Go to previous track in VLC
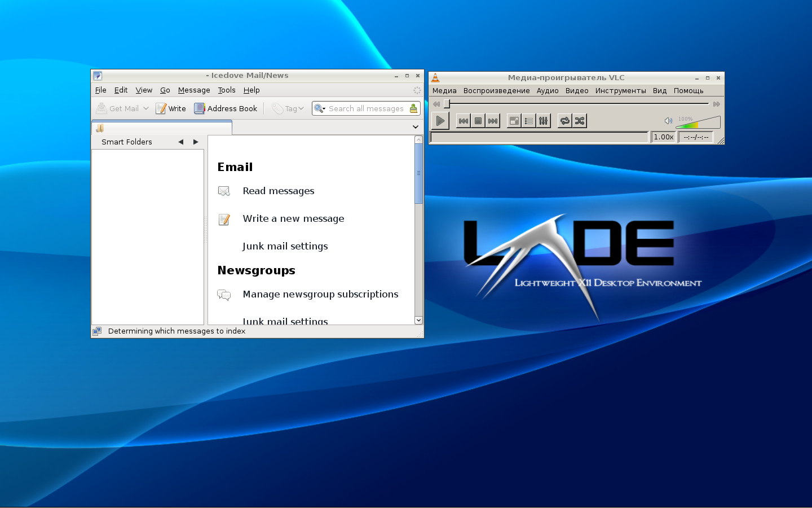Viewport: 812px width, 508px height. (x=464, y=121)
